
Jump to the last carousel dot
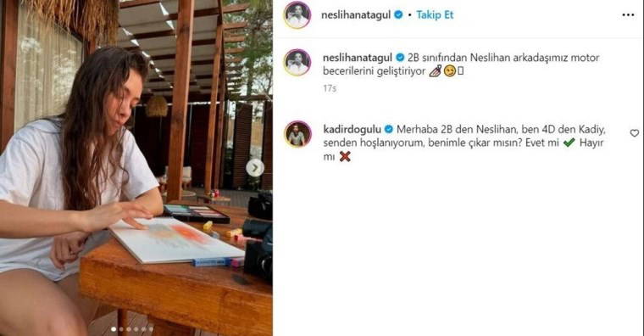151,329
